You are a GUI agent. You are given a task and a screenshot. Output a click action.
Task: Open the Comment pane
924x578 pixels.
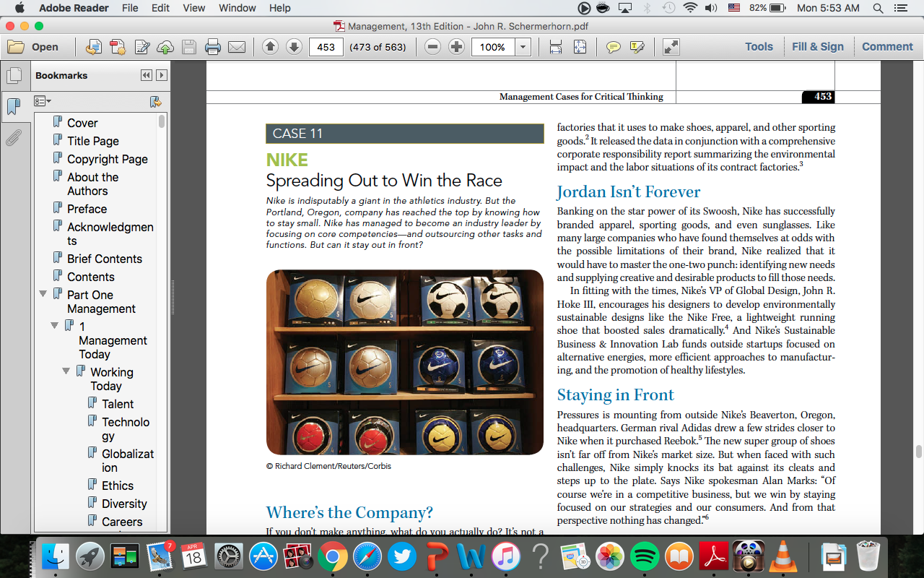887,47
